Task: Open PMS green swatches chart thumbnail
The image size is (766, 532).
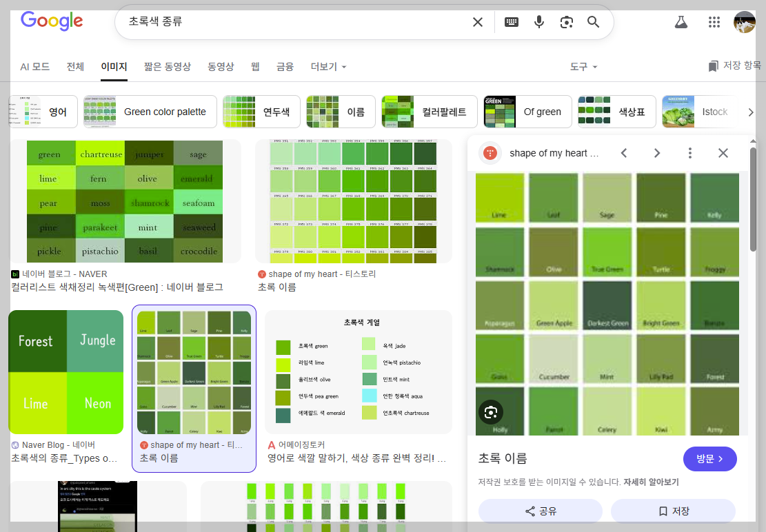Action: coord(353,202)
